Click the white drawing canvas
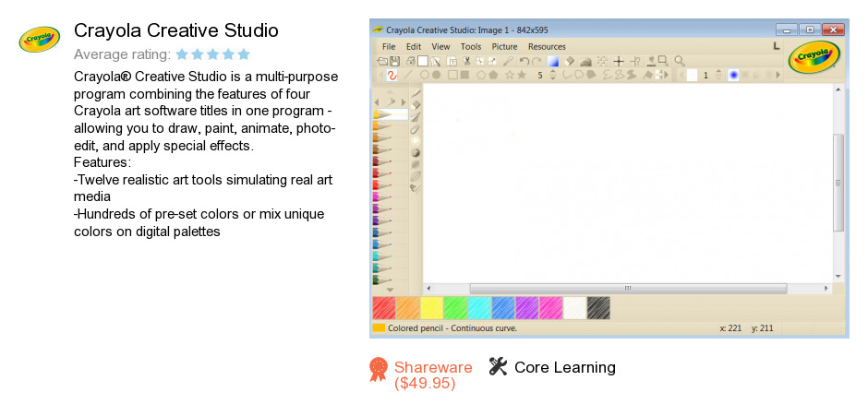 [x=628, y=183]
